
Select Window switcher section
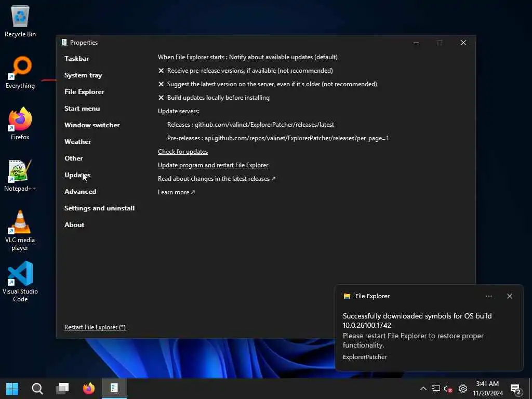[x=92, y=125]
